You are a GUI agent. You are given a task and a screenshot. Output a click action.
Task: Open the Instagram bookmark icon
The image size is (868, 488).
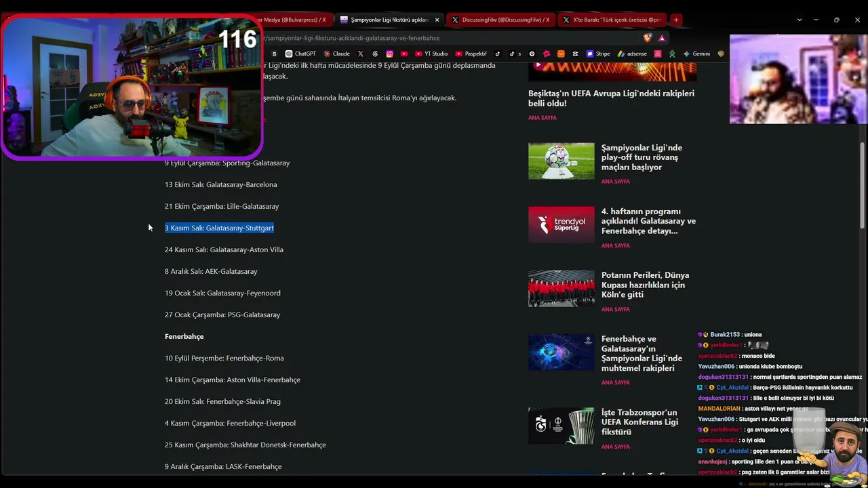click(390, 54)
